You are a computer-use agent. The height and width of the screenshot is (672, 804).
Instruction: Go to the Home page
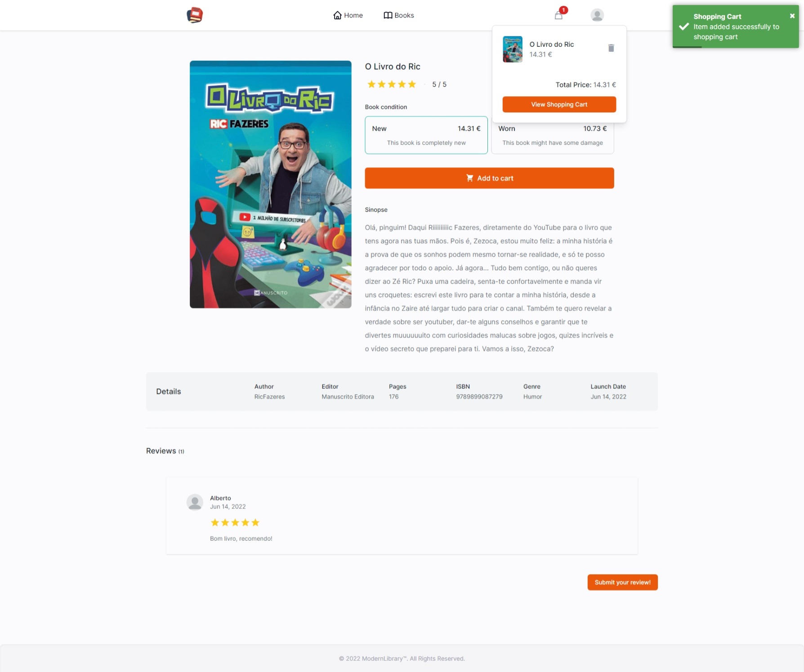(x=348, y=15)
